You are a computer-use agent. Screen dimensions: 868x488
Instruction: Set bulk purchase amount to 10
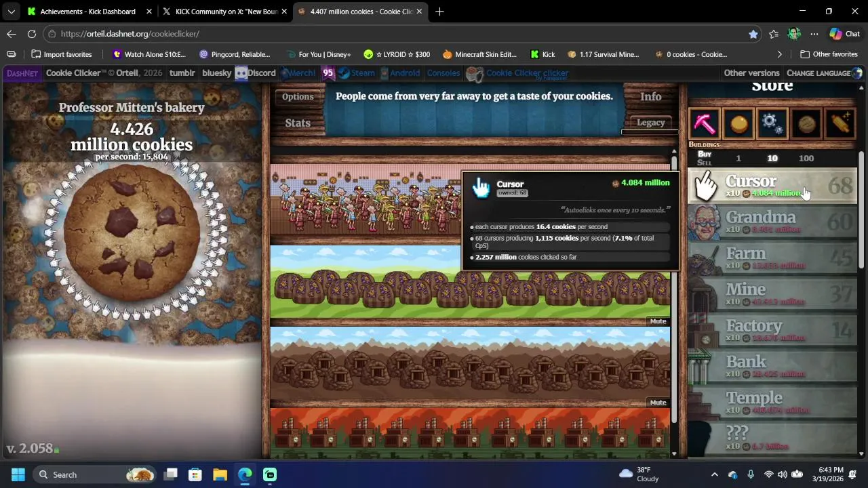click(772, 159)
